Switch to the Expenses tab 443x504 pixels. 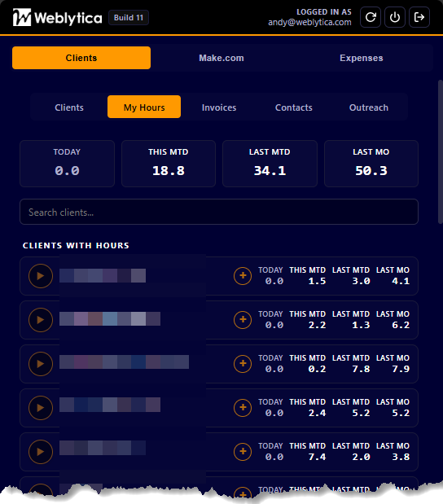(x=362, y=58)
